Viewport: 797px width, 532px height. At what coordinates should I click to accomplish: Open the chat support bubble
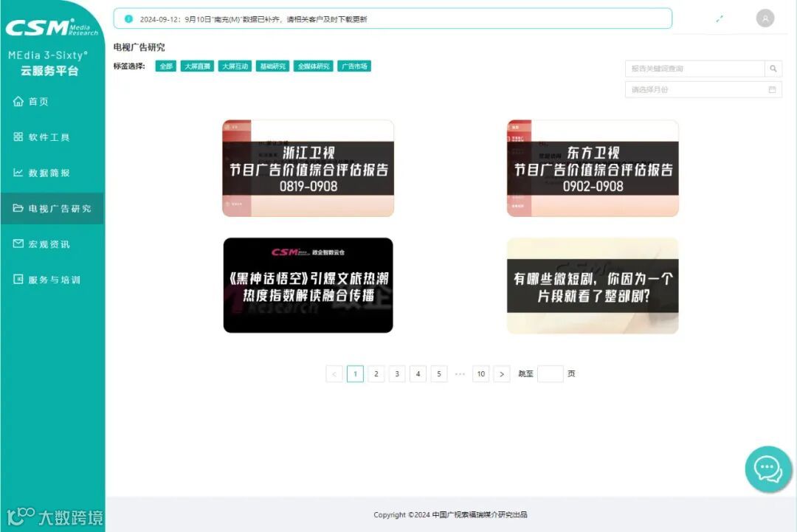point(768,469)
